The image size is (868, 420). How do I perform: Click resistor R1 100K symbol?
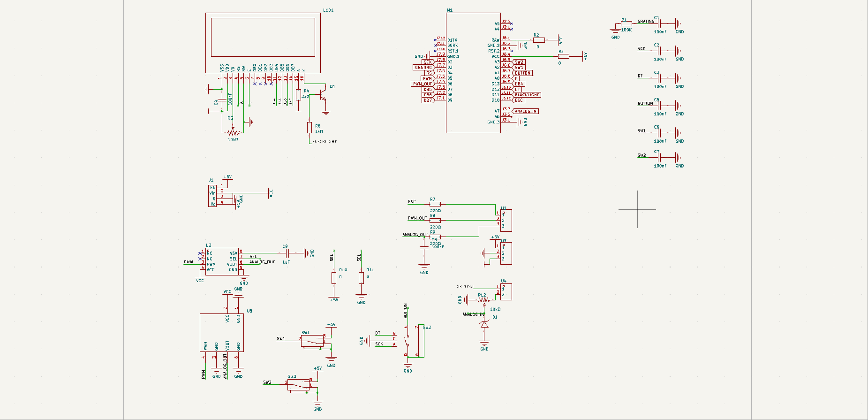[626, 23]
